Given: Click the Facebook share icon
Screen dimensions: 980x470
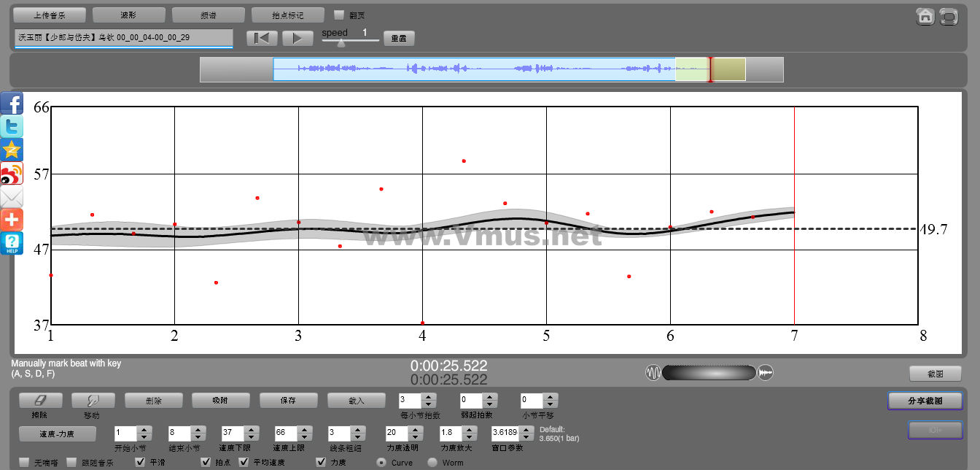Looking at the screenshot, I should 12,103.
